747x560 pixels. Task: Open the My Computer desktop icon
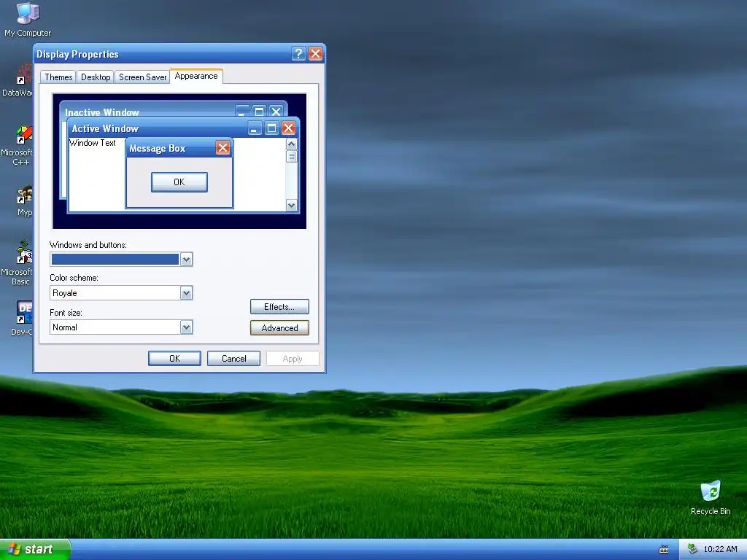28,19
